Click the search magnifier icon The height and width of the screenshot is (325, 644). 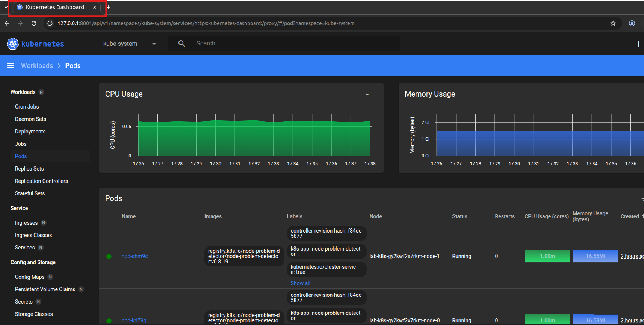click(x=181, y=44)
